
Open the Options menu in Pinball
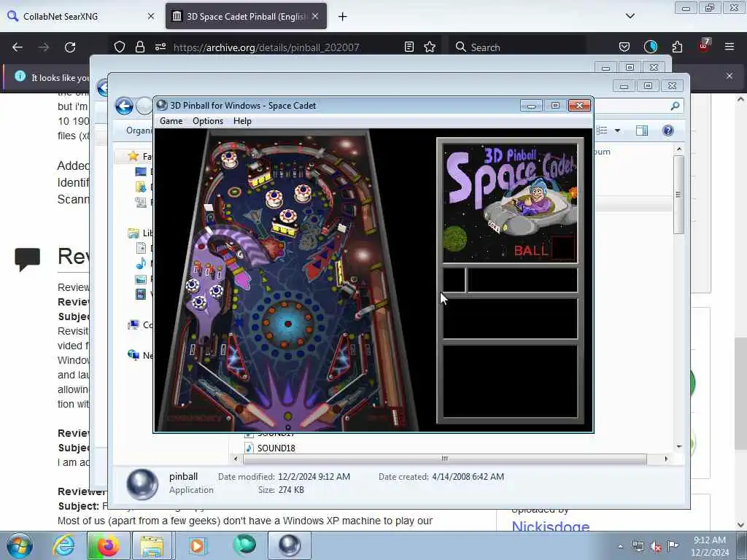pos(208,121)
